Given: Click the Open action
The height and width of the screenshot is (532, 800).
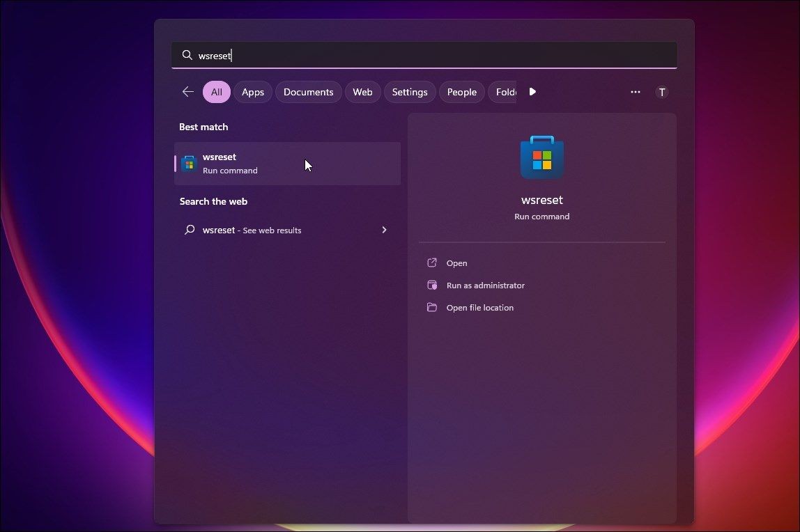Looking at the screenshot, I should (x=456, y=263).
